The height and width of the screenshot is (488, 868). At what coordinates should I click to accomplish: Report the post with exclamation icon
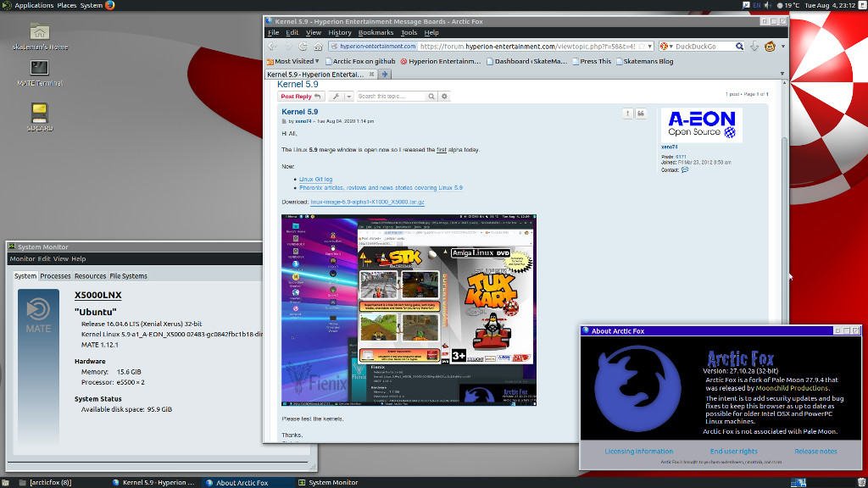point(627,113)
